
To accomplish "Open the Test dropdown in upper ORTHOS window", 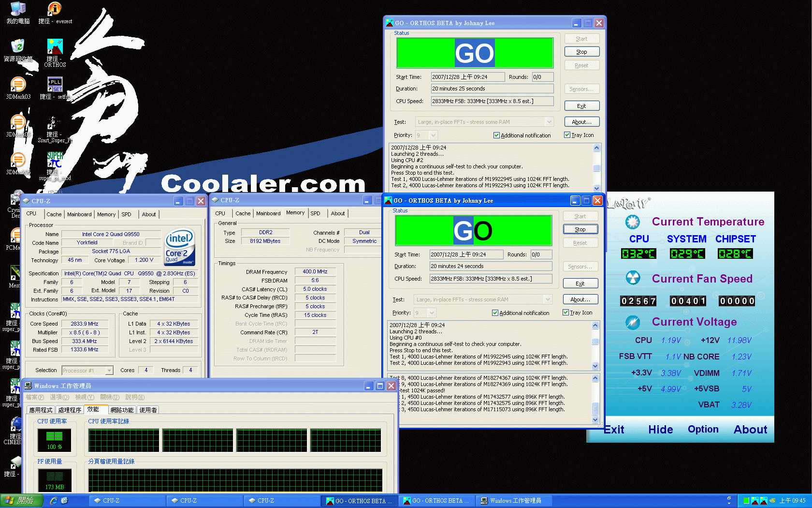I will (x=549, y=122).
